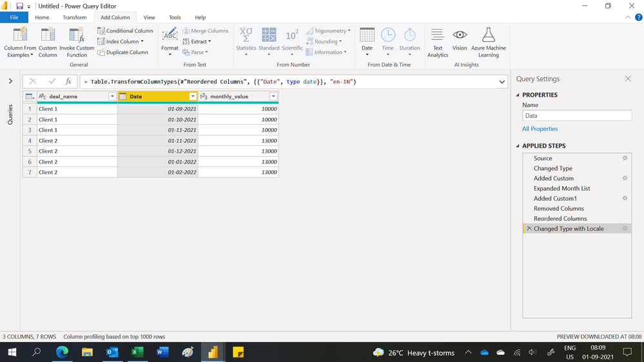Delete the Changed Type with Locale step
Image resolution: width=644 pixels, height=362 pixels.
pyautogui.click(x=529, y=229)
